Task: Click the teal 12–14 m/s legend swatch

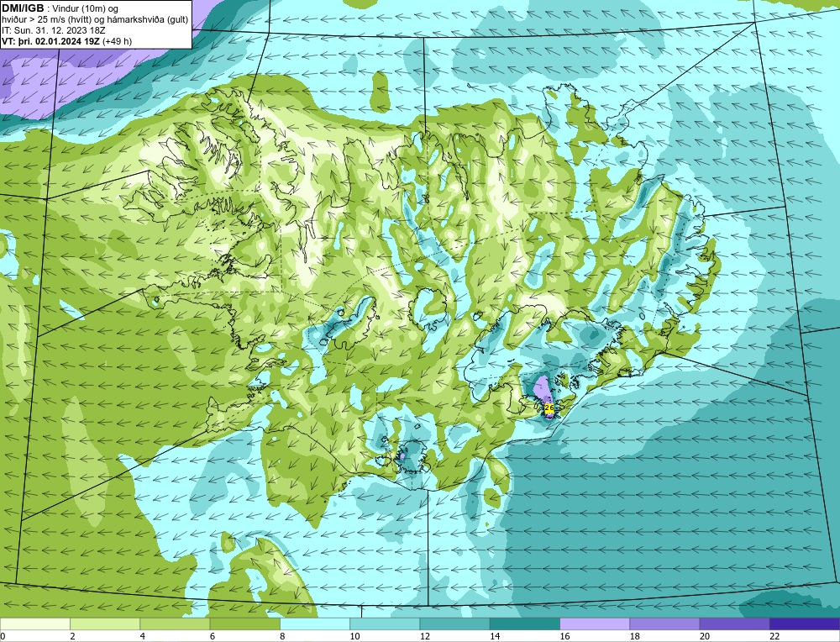Action: point(454,624)
